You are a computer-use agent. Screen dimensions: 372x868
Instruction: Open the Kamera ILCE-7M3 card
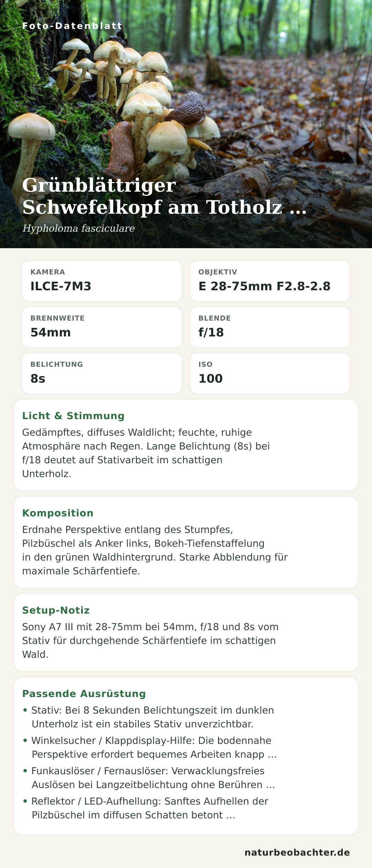(102, 281)
